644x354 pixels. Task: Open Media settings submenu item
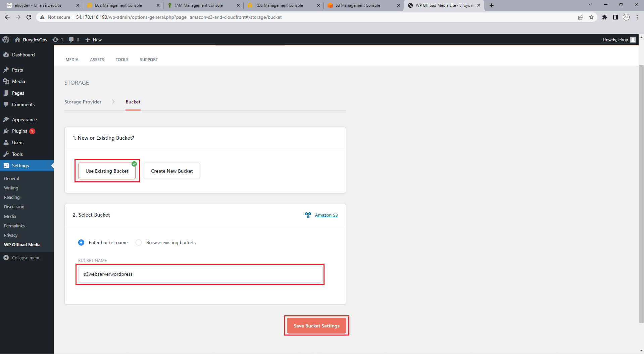pos(10,216)
